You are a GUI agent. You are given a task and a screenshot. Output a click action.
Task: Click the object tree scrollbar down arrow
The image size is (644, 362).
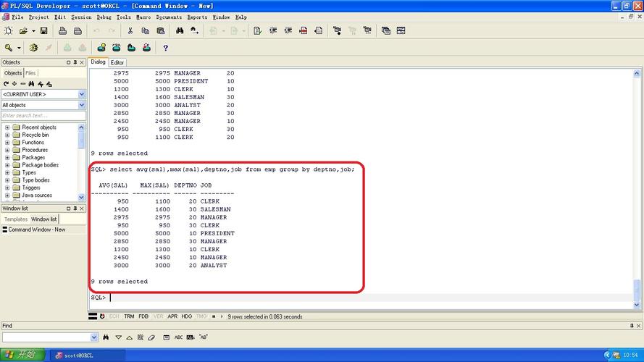click(x=81, y=198)
